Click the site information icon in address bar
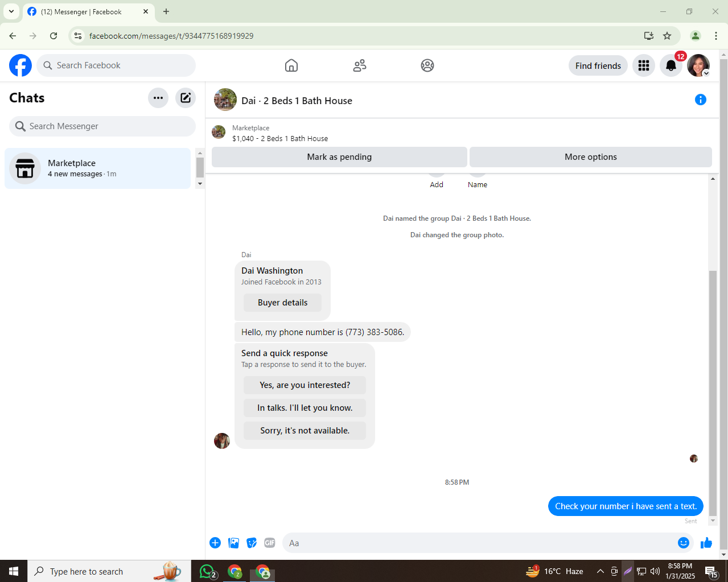 click(78, 36)
